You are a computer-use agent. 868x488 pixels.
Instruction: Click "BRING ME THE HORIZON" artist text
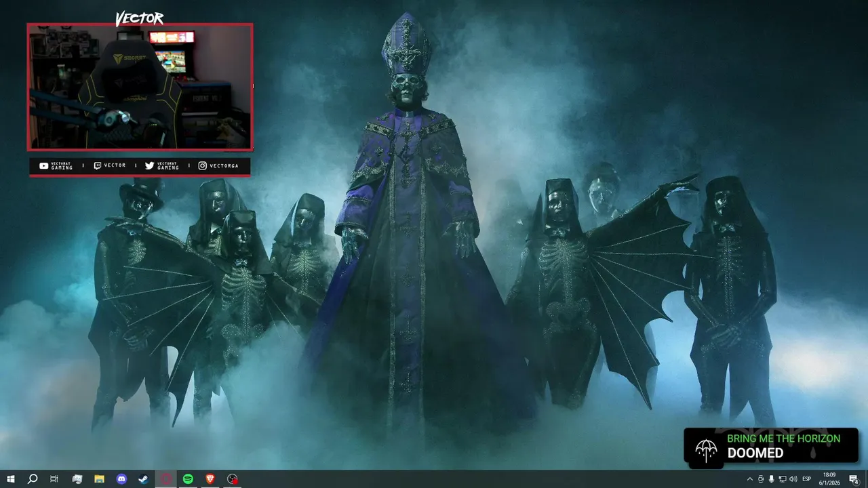[783, 439]
